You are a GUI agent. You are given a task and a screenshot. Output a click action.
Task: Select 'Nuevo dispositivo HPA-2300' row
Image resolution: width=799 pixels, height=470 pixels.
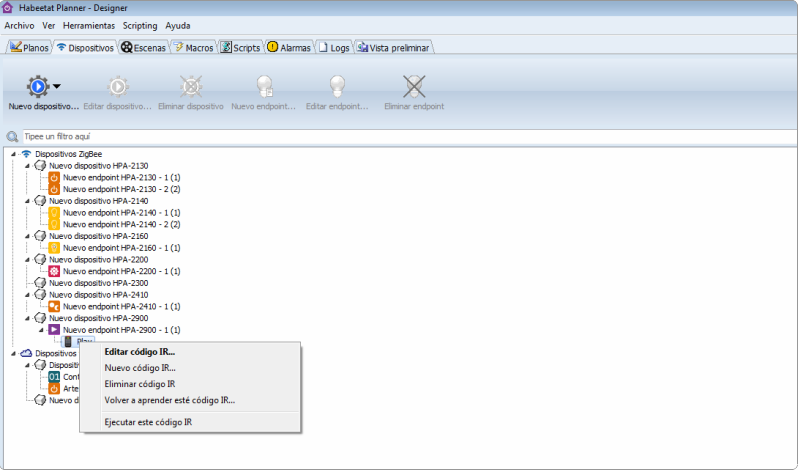click(98, 283)
